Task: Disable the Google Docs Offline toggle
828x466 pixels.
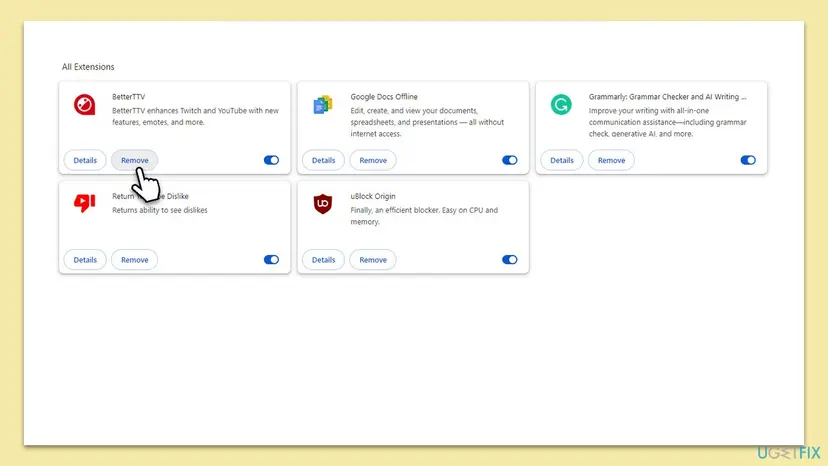Action: pos(510,160)
